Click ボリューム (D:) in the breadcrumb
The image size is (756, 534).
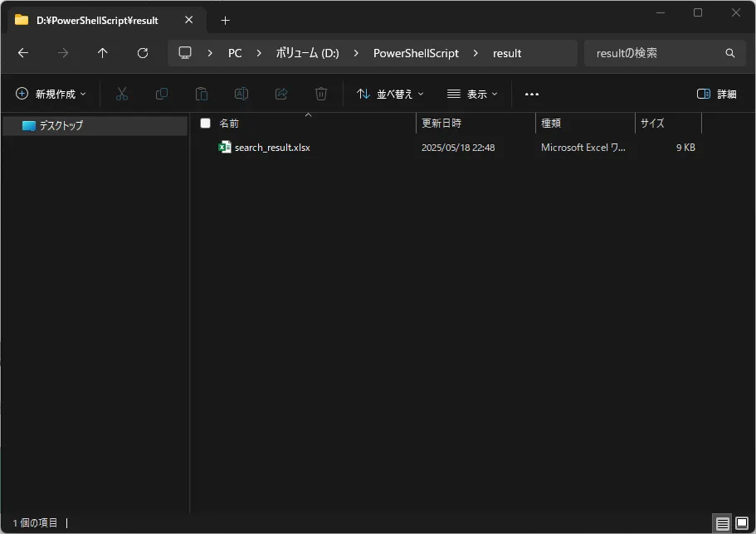point(308,53)
